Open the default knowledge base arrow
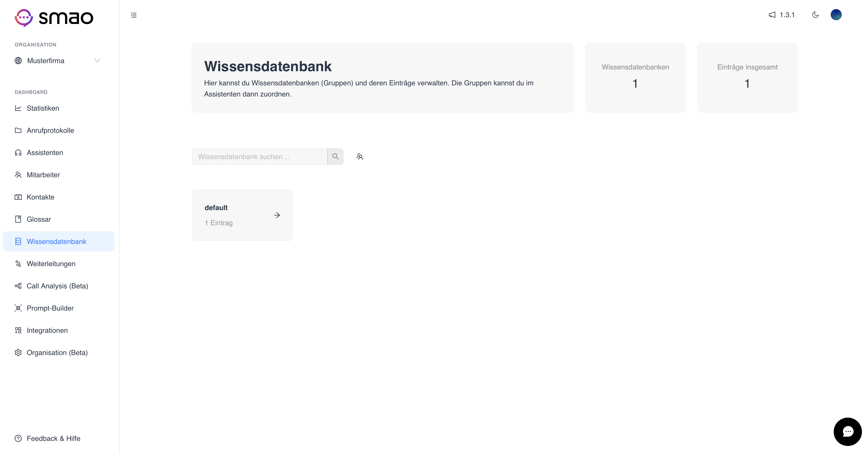Image resolution: width=868 pixels, height=453 pixels. (277, 215)
